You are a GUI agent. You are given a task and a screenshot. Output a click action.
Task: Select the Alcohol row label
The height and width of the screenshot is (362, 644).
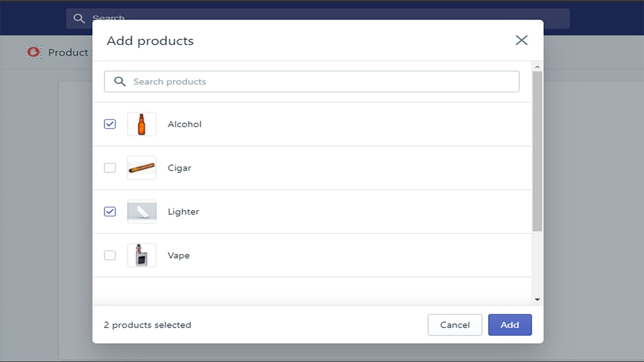(185, 124)
